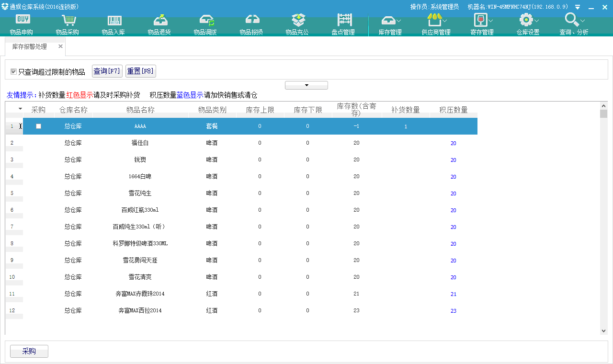613x364 pixels.
Task: Click the Dropbox-style app logo in title bar
Action: [x=5, y=7]
